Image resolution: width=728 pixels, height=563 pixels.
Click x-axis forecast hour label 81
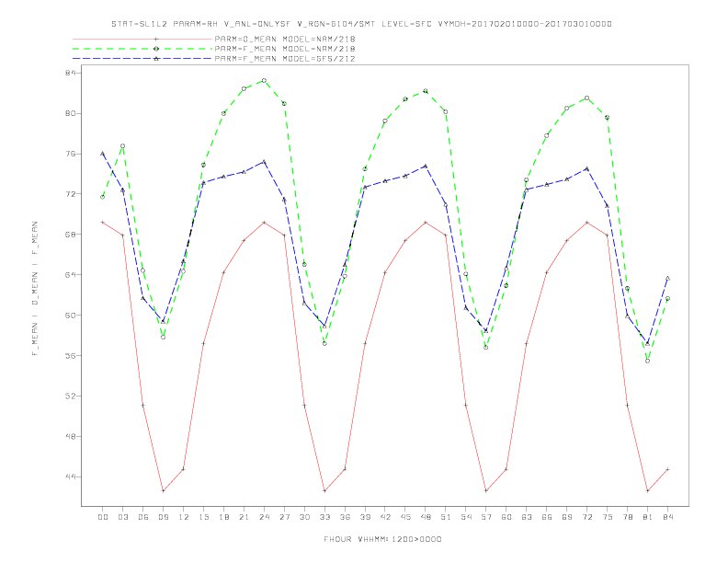tap(648, 517)
